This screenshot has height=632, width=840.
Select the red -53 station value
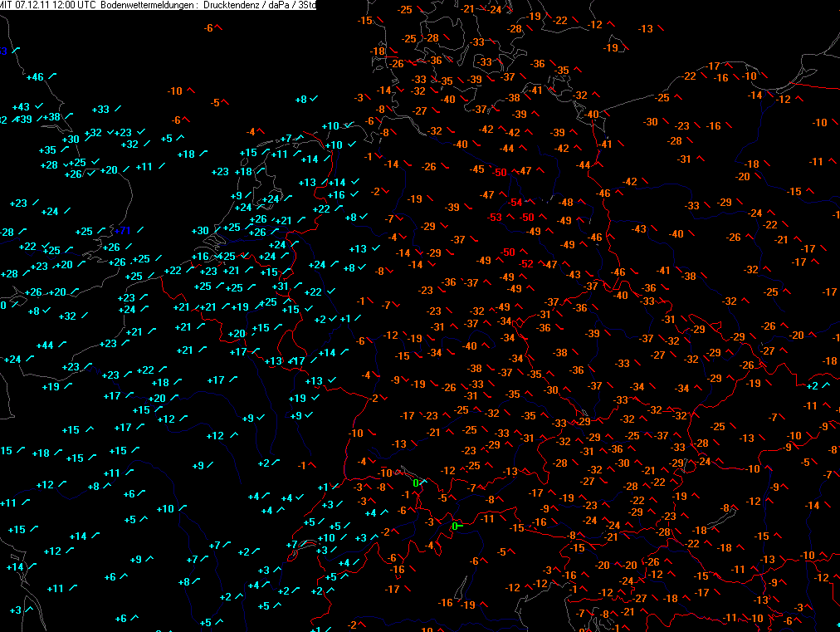coord(495,218)
